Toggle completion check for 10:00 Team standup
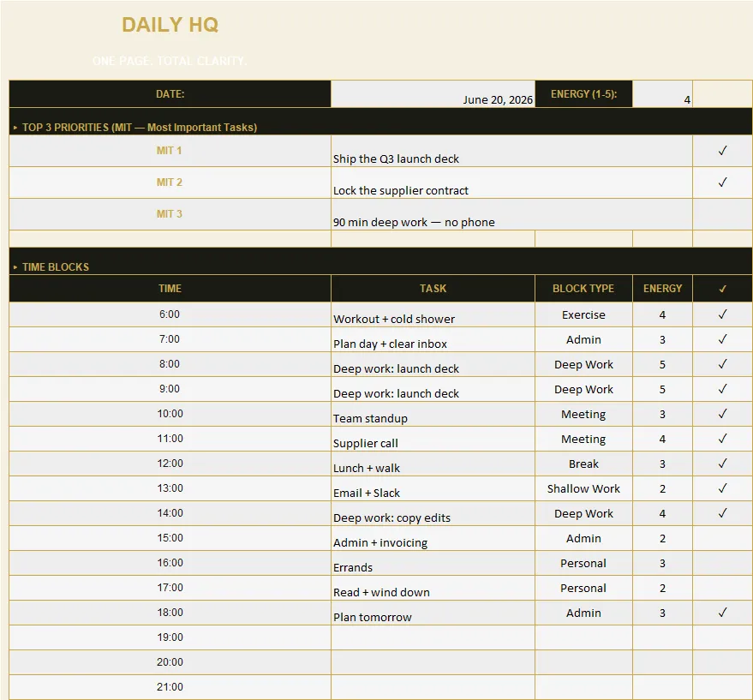753x700 pixels. (722, 414)
